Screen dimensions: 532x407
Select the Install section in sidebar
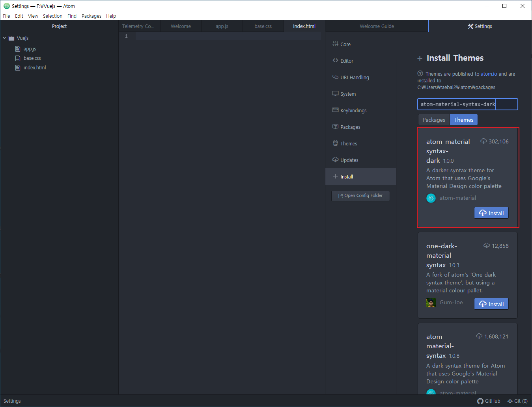pos(361,177)
